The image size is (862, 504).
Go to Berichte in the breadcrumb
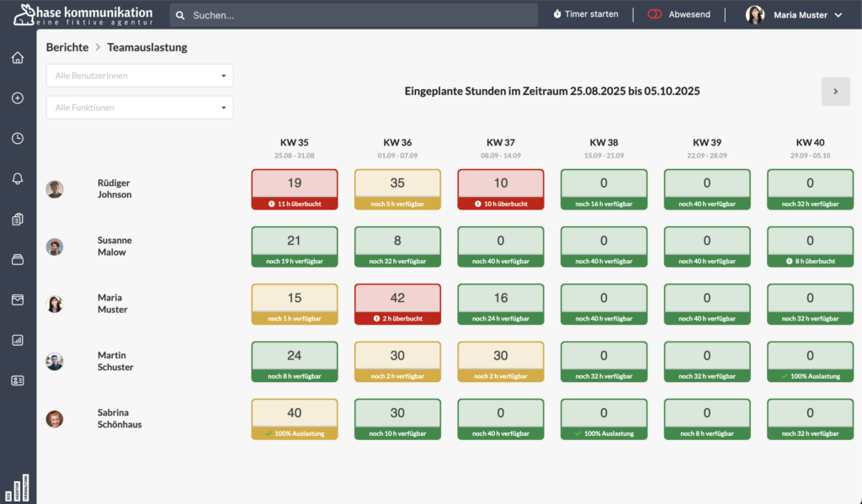pyautogui.click(x=67, y=48)
